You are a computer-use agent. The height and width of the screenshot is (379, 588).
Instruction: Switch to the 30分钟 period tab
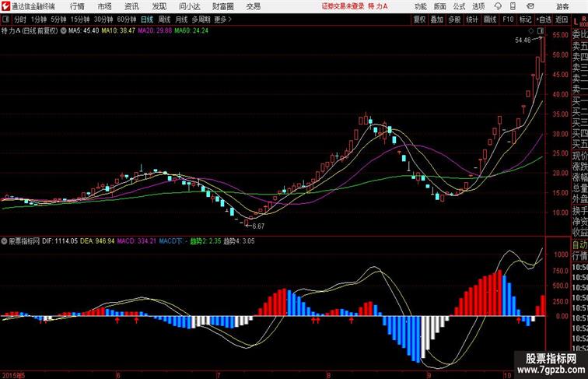(x=103, y=19)
